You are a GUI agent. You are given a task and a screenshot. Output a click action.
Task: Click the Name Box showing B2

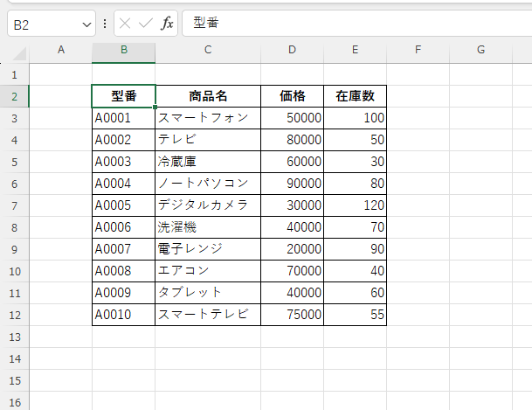52,24
